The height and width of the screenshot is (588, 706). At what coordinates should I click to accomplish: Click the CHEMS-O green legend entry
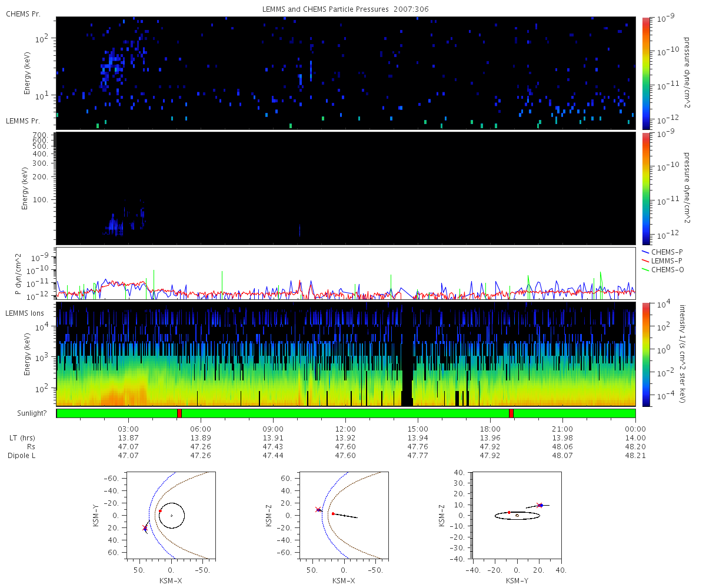[664, 269]
